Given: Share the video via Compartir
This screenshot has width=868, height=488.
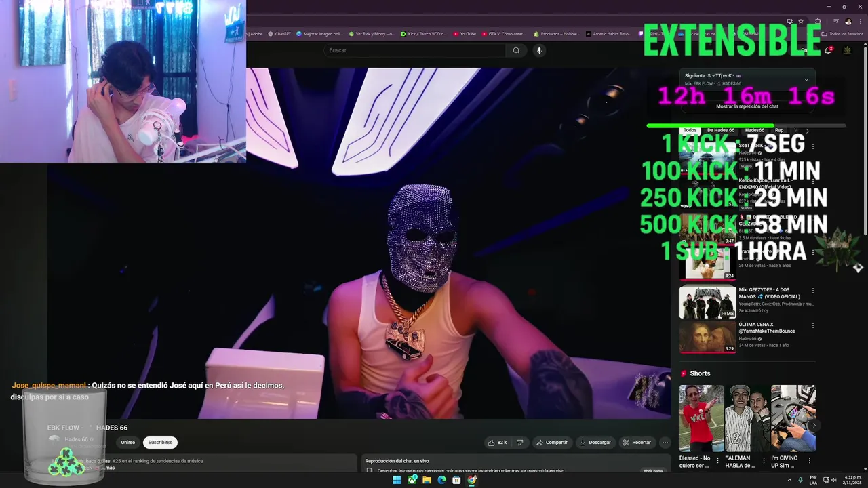Looking at the screenshot, I should coord(551,443).
